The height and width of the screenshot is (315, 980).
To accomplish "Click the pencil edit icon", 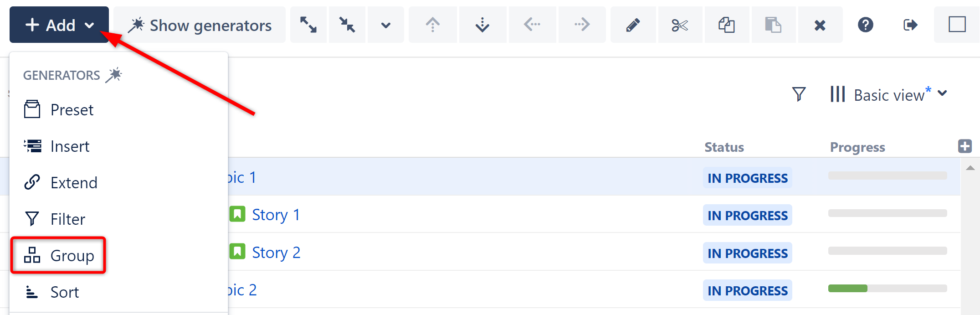I will (x=633, y=25).
